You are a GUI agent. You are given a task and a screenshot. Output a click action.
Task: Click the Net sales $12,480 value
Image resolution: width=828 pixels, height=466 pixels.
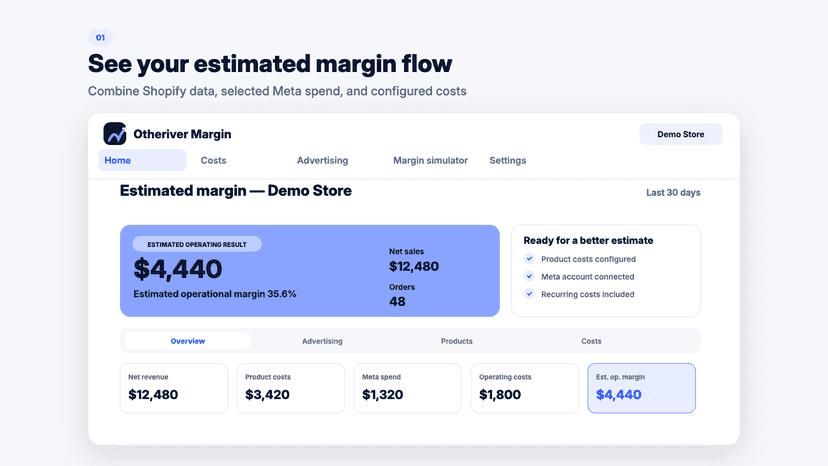coord(414,266)
